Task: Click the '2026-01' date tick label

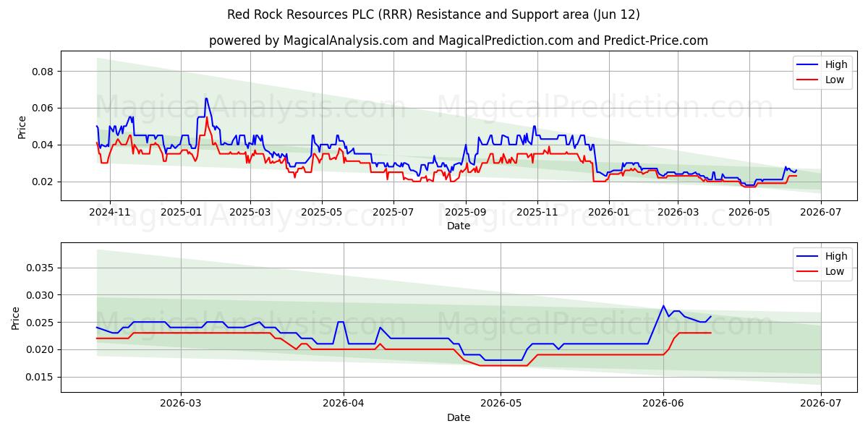Action: [608, 212]
